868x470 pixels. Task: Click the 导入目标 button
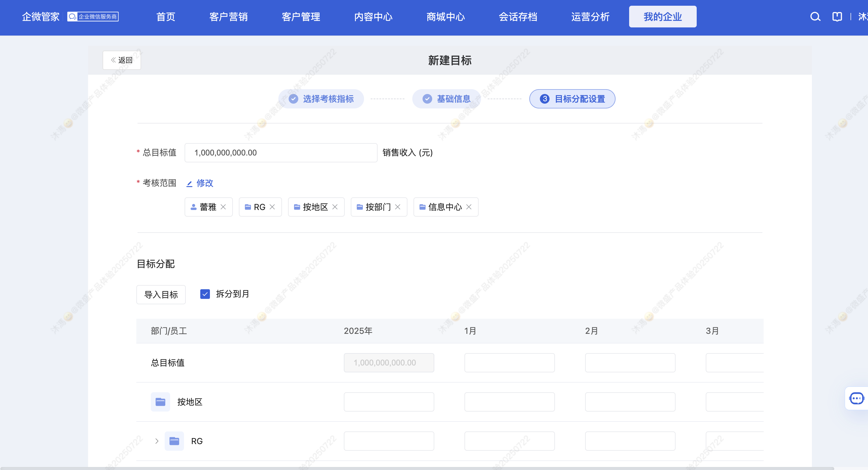161,295
